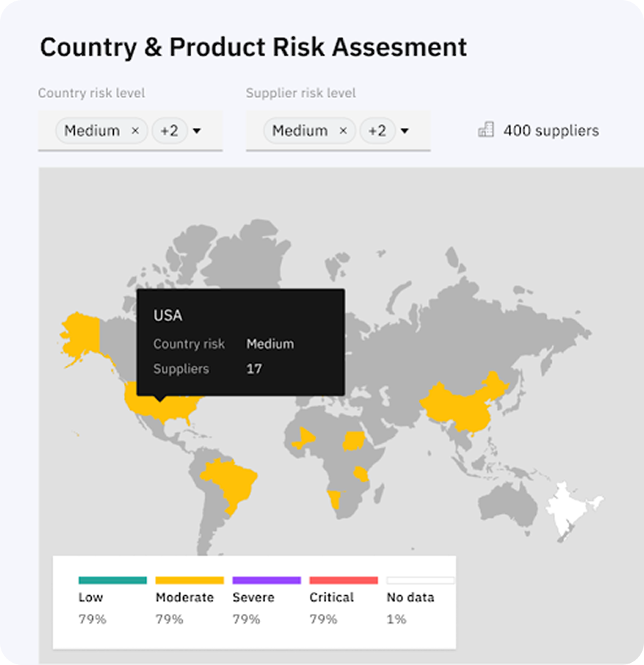The width and height of the screenshot is (644, 665).
Task: Select the No data white legend swatch
Action: tap(420, 580)
